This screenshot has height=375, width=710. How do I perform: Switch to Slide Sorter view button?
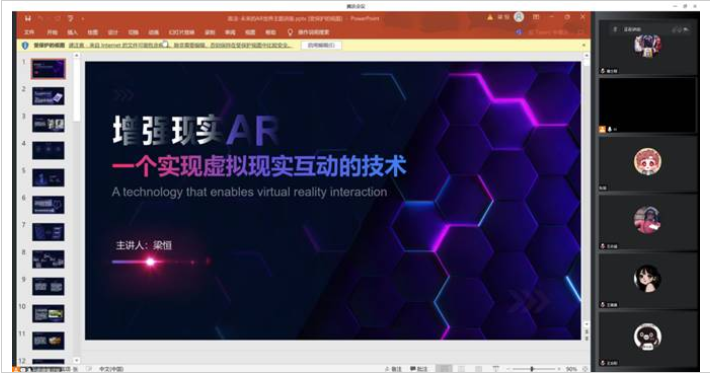[x=461, y=369]
